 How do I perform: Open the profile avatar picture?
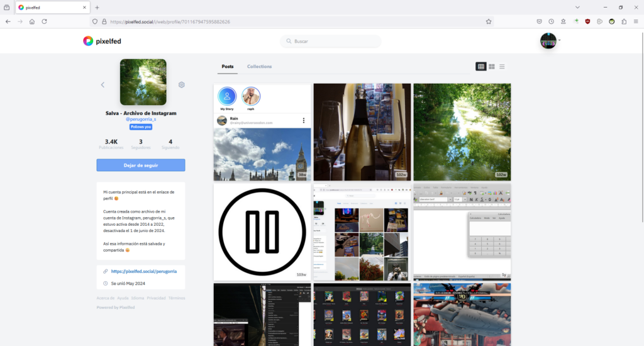[x=143, y=82]
